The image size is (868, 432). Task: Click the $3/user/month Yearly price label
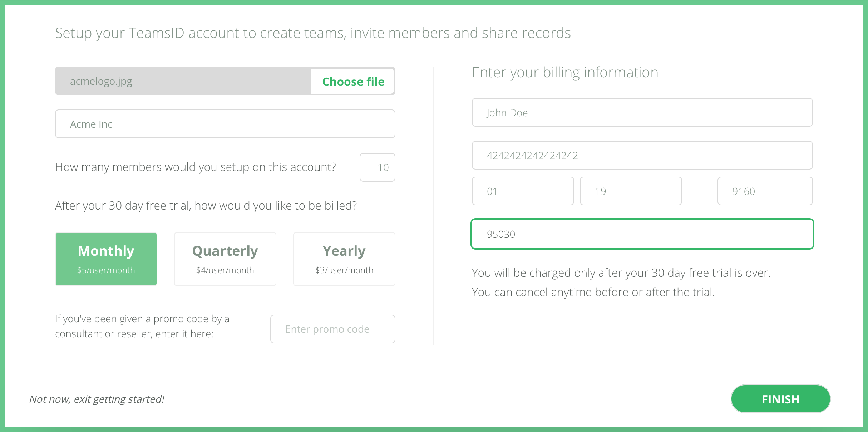[x=344, y=270]
